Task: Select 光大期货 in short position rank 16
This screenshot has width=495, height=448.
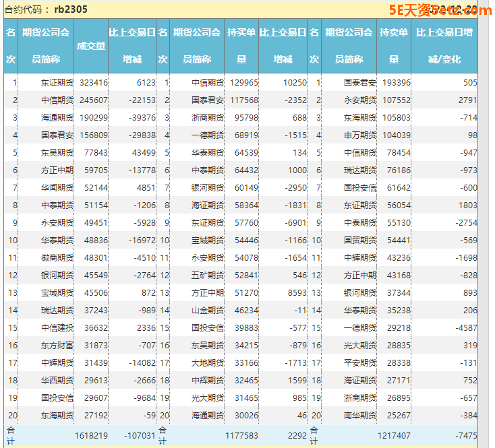Action: click(x=360, y=345)
